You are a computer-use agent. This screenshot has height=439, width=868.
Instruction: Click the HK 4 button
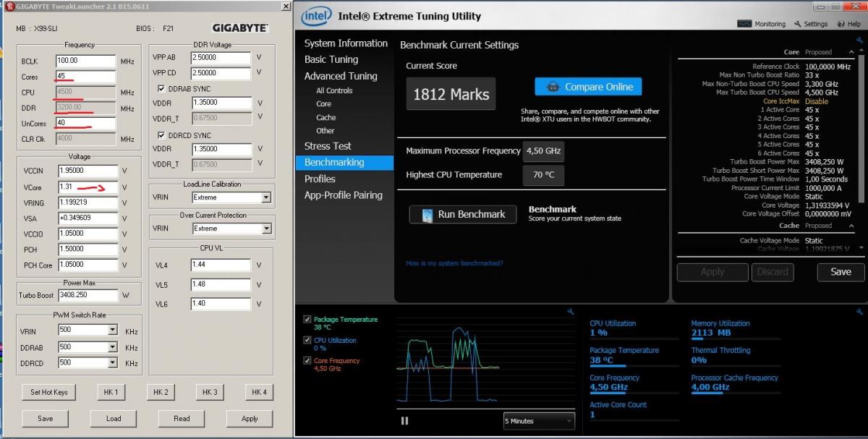pyautogui.click(x=258, y=392)
